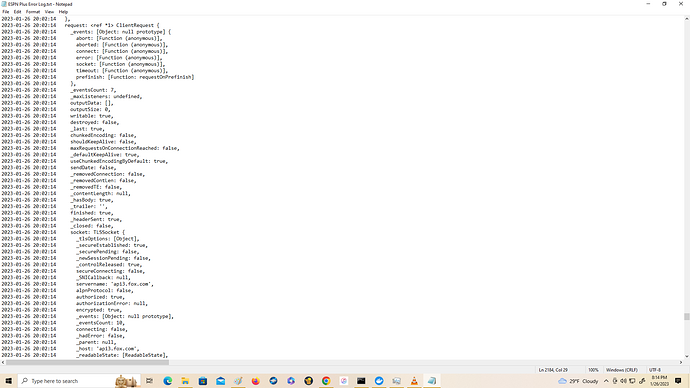Show hidden system tray icons
The image size is (690, 388).
pos(606,381)
